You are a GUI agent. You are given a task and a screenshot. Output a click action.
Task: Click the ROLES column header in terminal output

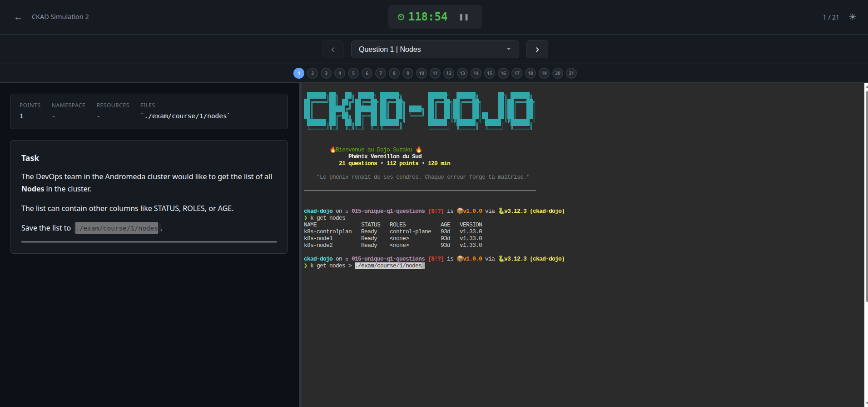point(397,225)
